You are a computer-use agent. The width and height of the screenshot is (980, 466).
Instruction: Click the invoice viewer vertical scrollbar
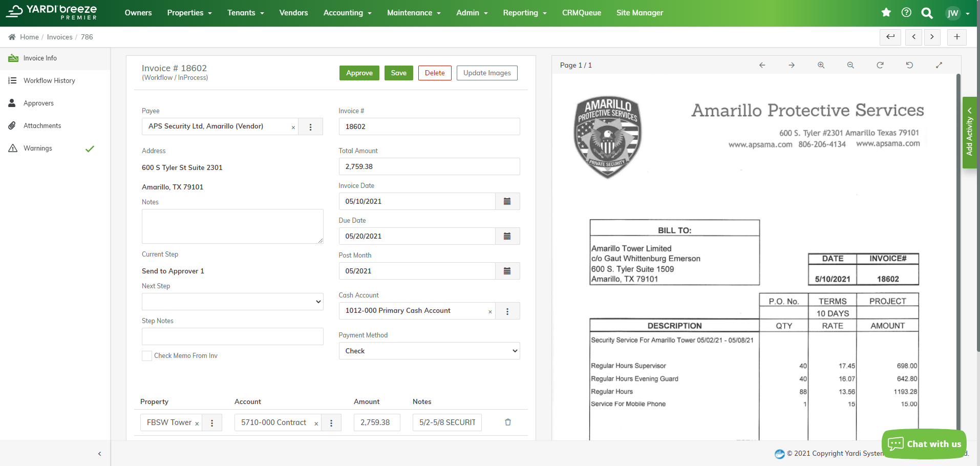pyautogui.click(x=958, y=205)
